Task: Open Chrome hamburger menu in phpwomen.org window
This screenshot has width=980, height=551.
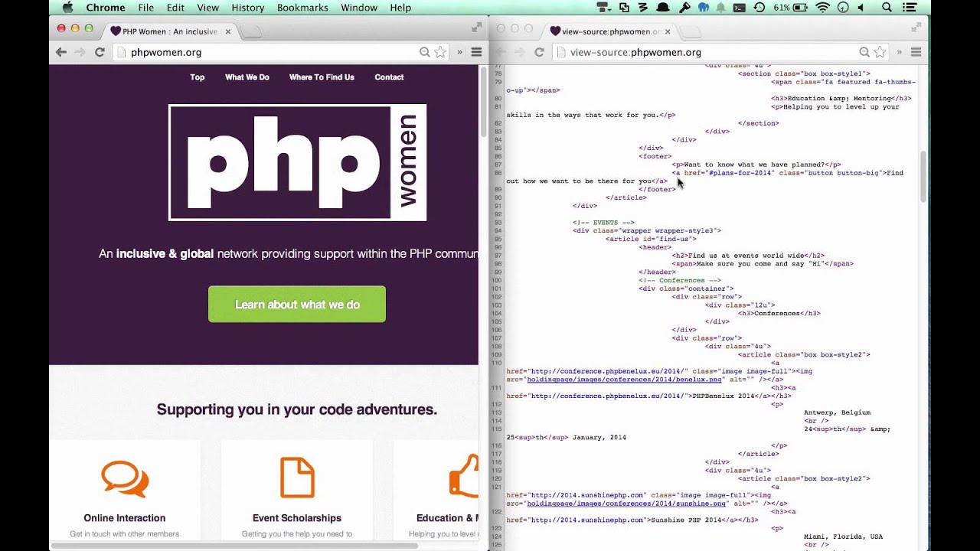Action: 476,52
